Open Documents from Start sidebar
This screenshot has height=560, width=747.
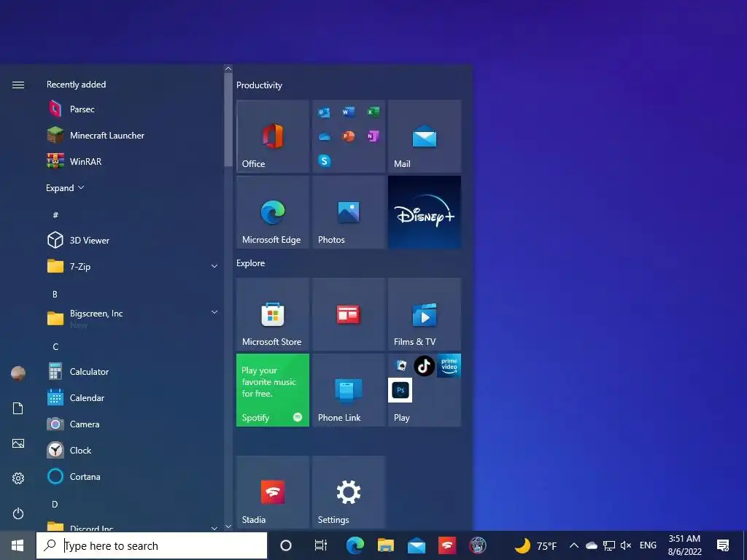(x=18, y=408)
